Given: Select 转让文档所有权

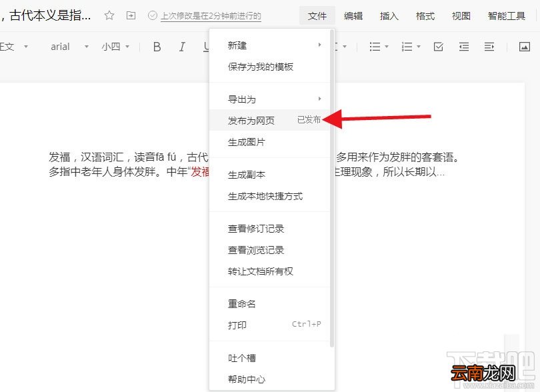Looking at the screenshot, I should tap(269, 271).
